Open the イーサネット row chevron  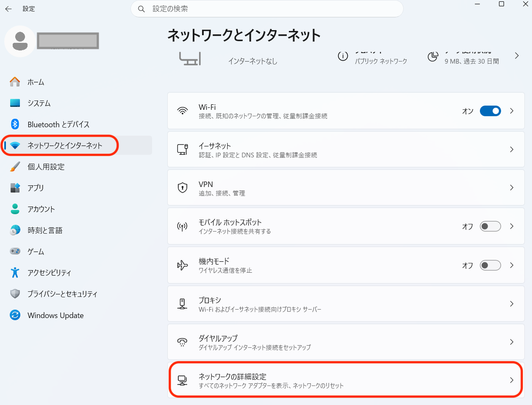512,149
